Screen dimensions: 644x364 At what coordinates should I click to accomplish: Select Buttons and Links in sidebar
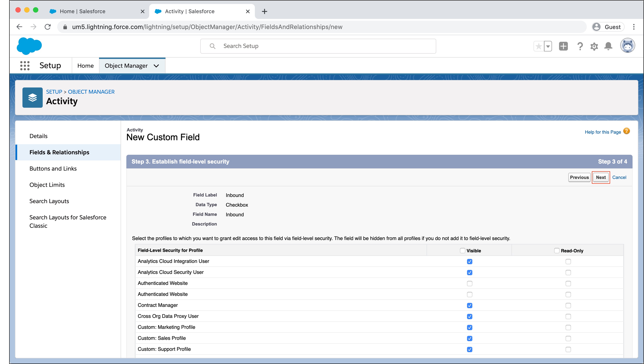53,169
